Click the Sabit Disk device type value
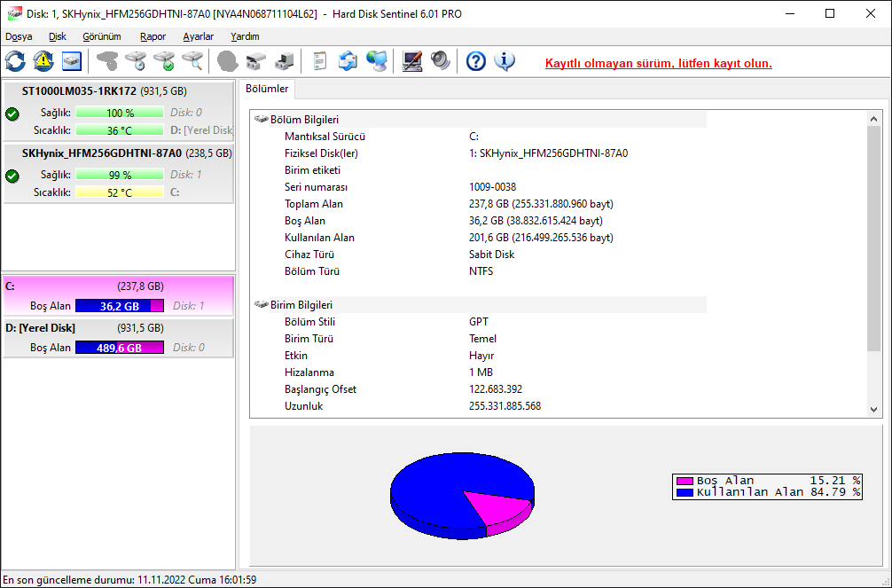The image size is (892, 588). tap(491, 255)
